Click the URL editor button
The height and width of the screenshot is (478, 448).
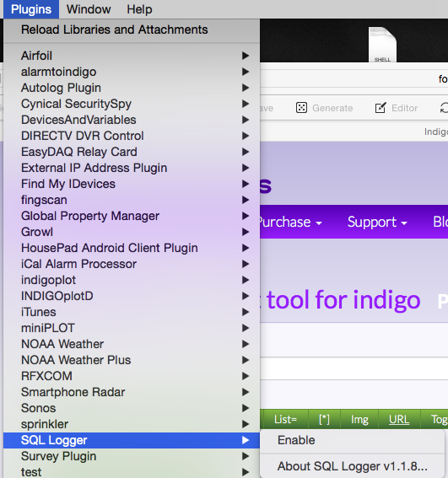399,419
